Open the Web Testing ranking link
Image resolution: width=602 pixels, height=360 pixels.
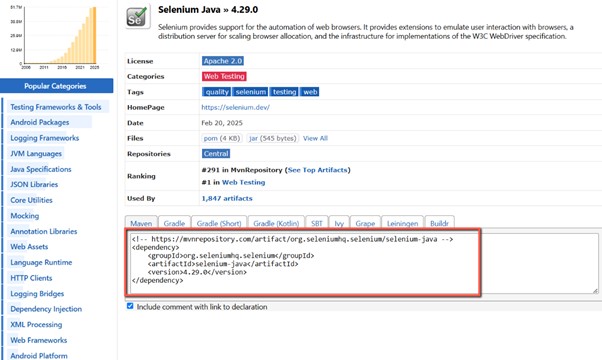[x=243, y=182]
